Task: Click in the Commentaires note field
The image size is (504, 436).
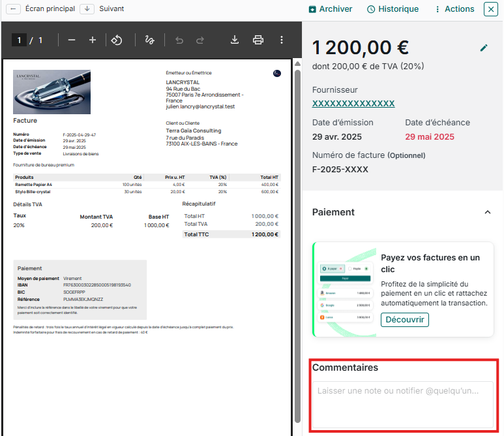Action: (x=402, y=404)
